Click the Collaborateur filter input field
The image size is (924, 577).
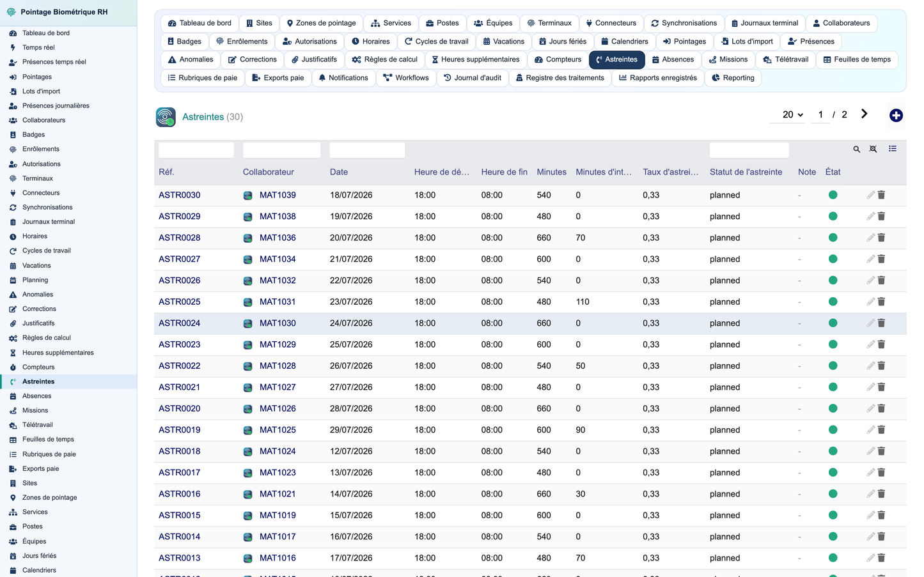point(282,150)
